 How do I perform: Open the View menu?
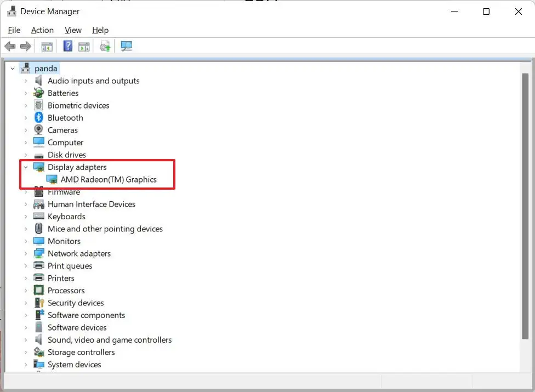[73, 30]
